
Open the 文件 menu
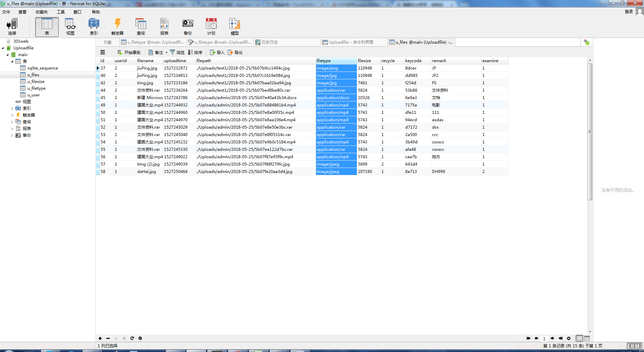pos(6,12)
